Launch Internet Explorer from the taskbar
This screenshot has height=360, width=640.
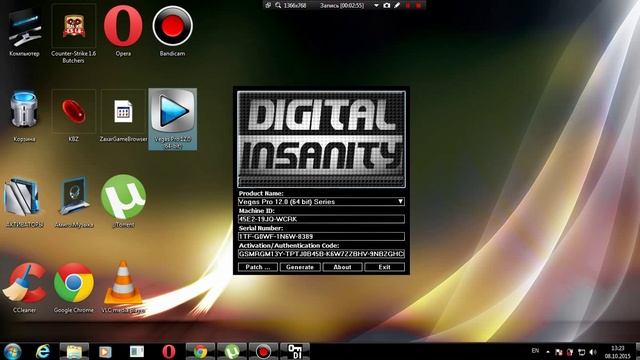[x=42, y=351]
